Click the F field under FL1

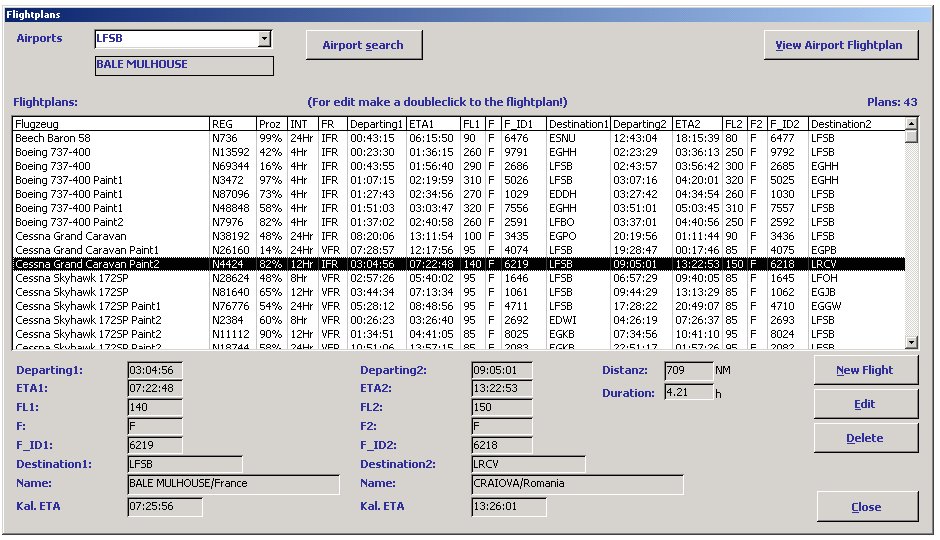click(155, 427)
